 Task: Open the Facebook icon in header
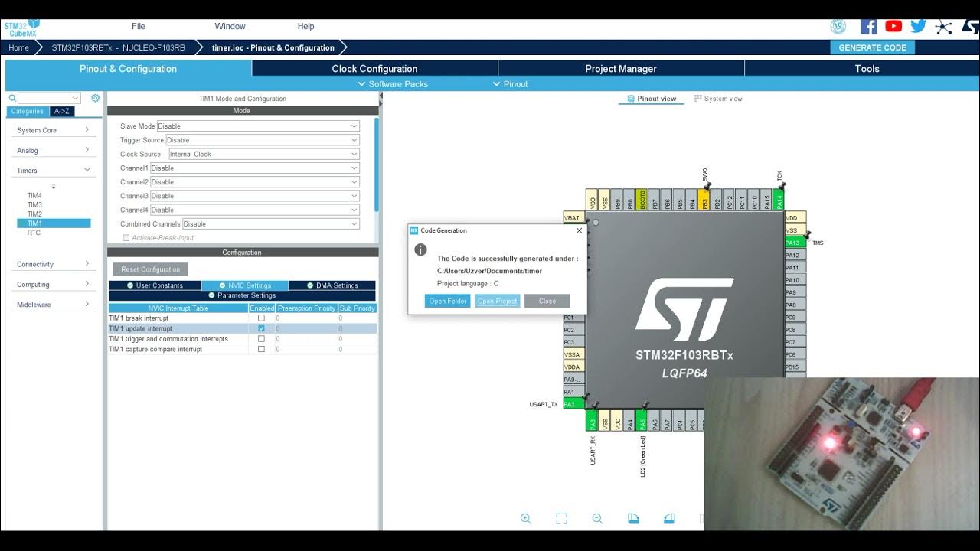coord(869,26)
